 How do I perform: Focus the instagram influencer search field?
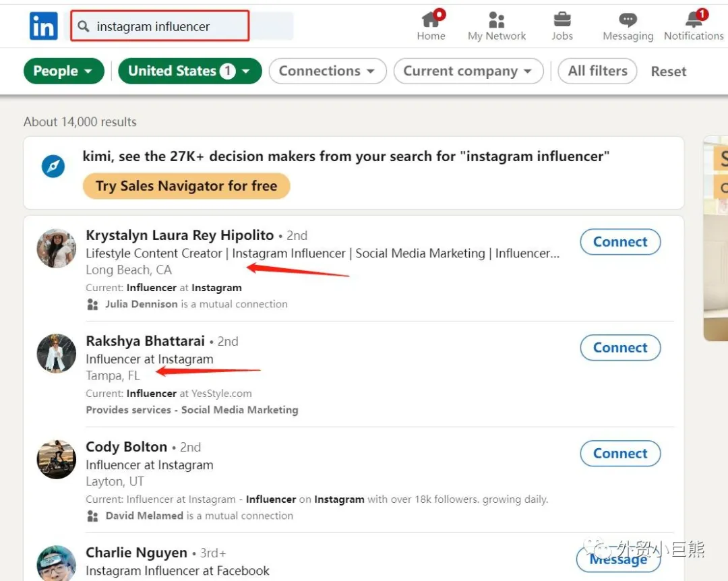169,27
